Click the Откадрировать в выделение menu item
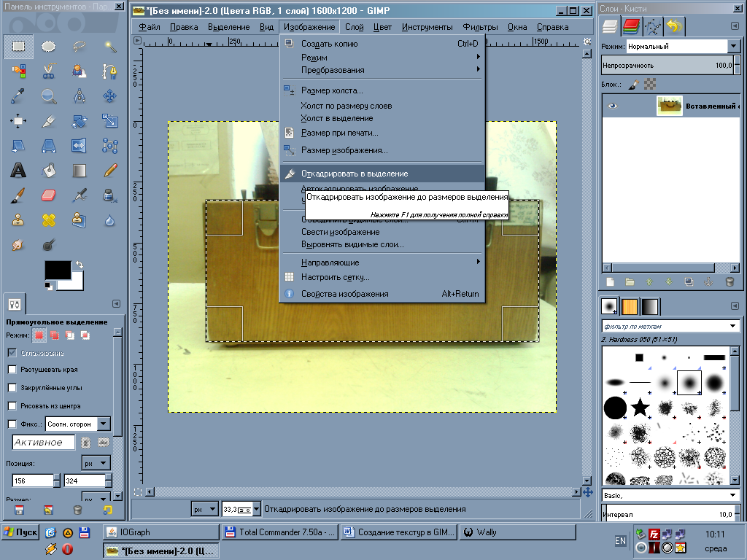This screenshot has width=747, height=560. click(355, 174)
